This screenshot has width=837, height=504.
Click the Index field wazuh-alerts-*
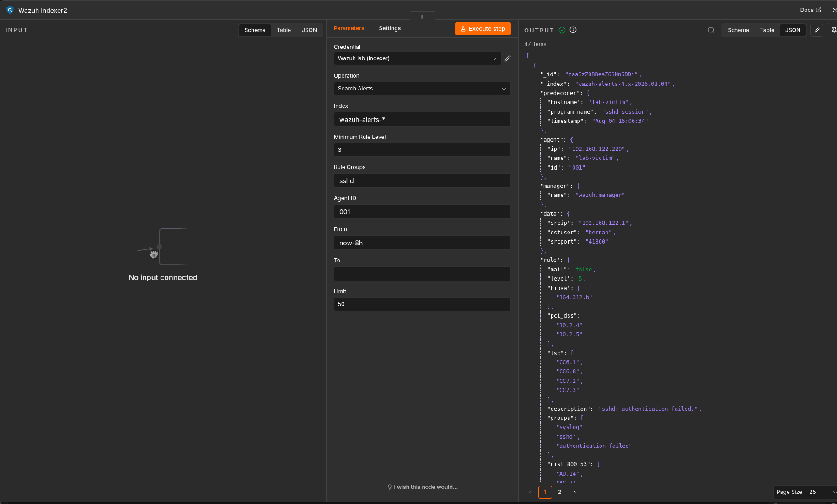pyautogui.click(x=422, y=120)
